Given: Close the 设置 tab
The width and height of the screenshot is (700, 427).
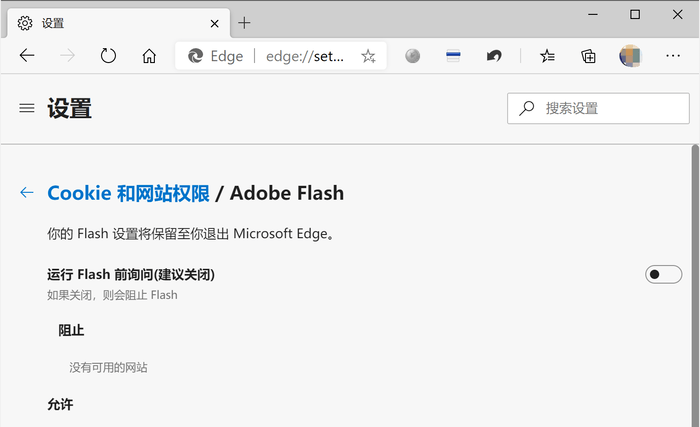Looking at the screenshot, I should click(x=214, y=23).
